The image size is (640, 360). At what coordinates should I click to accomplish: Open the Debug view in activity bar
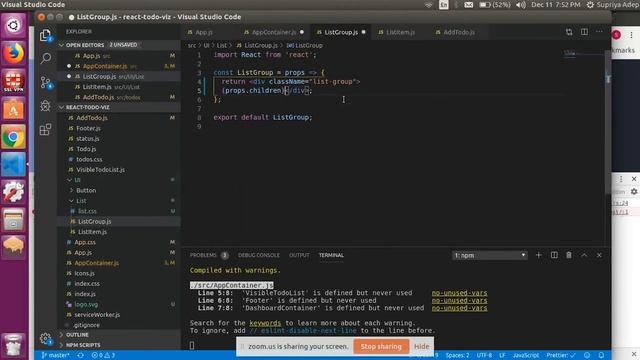[45, 106]
